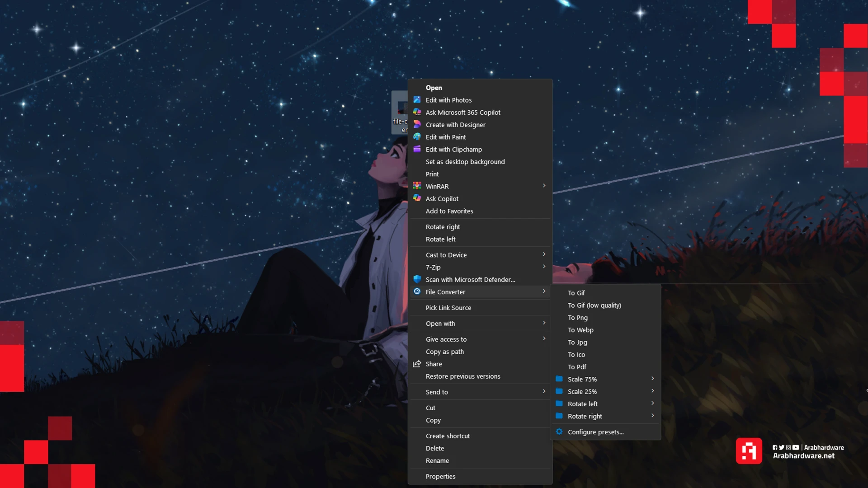Image resolution: width=868 pixels, height=488 pixels.
Task: Click the Edit with Paint icon
Action: coord(417,136)
